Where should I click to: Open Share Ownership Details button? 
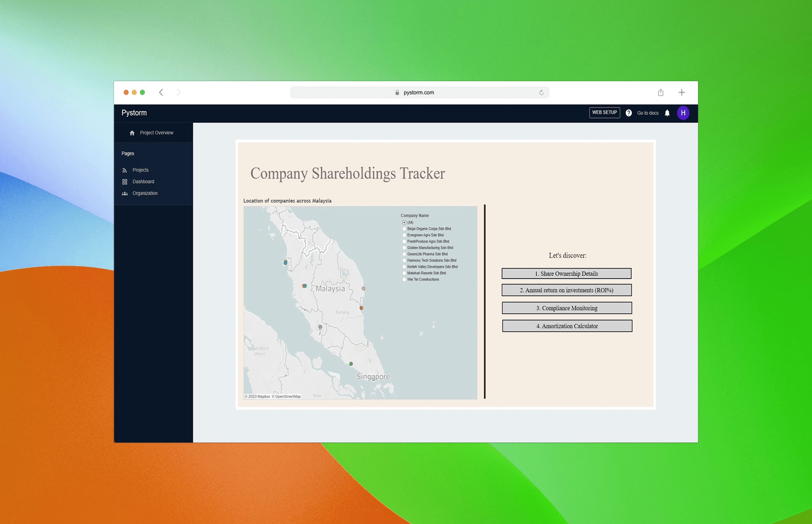[566, 274]
